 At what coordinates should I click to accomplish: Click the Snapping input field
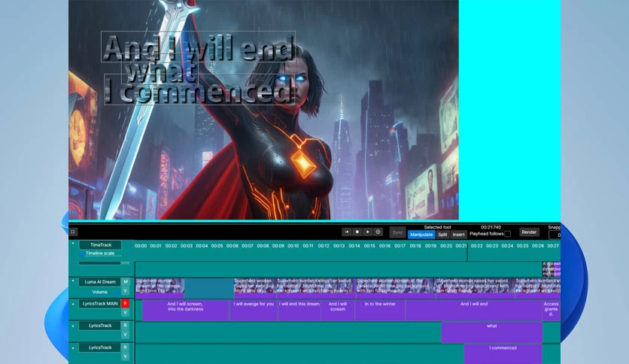point(555,235)
